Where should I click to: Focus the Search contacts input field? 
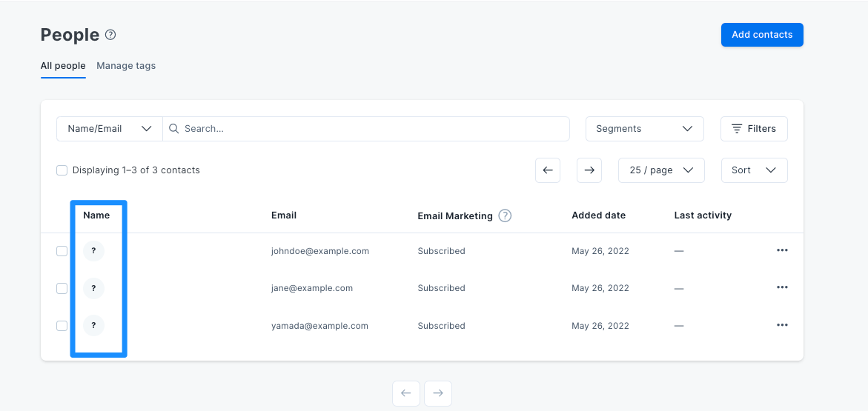point(366,129)
